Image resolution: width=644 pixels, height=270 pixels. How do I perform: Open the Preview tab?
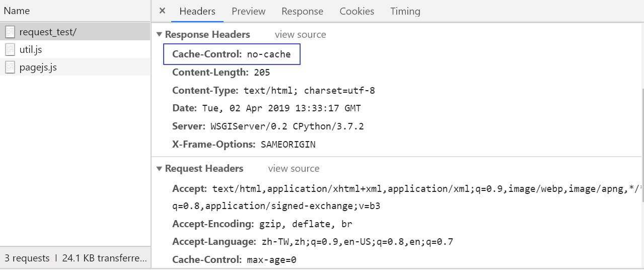(x=248, y=11)
